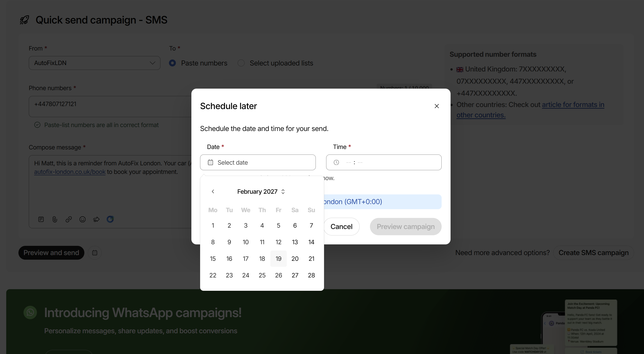The image size is (644, 354).
Task: Pick February 19 in the calendar
Action: (278, 259)
